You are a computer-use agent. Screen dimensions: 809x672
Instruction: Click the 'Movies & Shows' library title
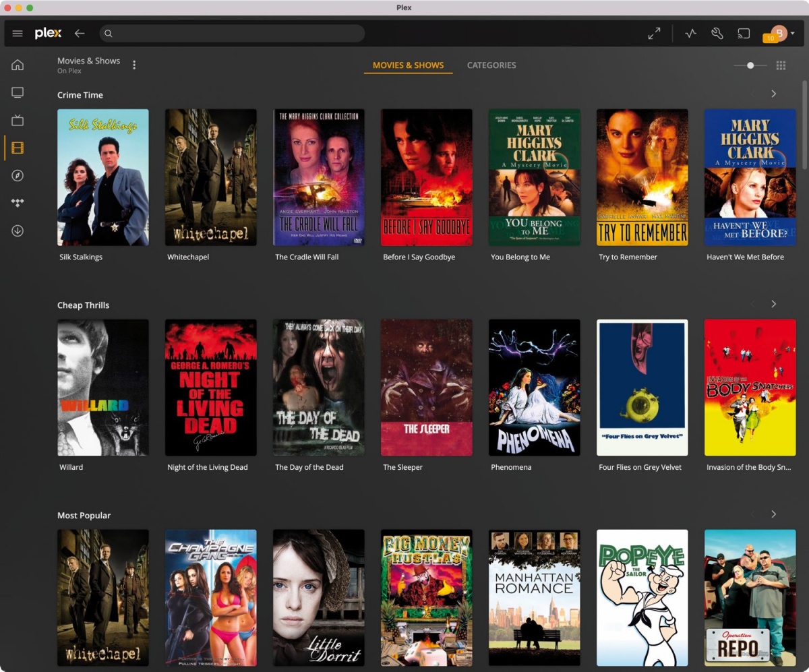[x=88, y=61]
